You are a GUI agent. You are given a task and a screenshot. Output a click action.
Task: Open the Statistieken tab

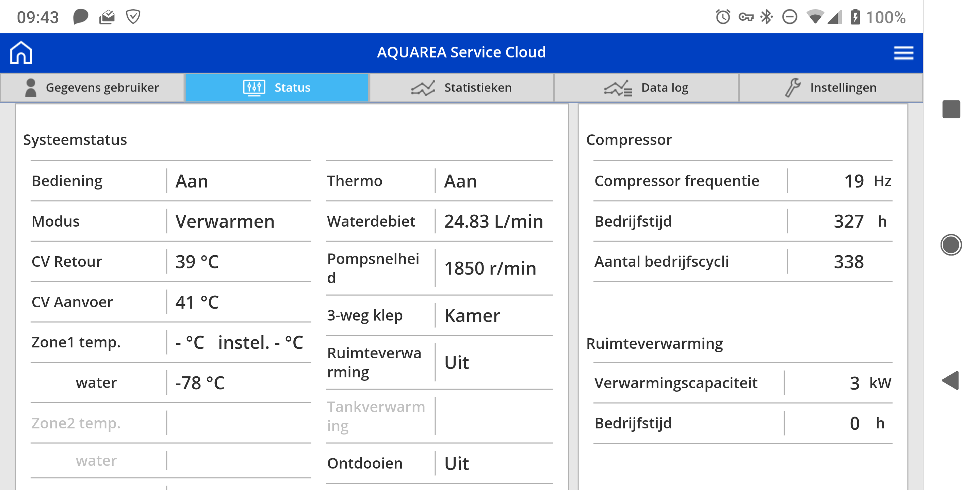point(461,87)
